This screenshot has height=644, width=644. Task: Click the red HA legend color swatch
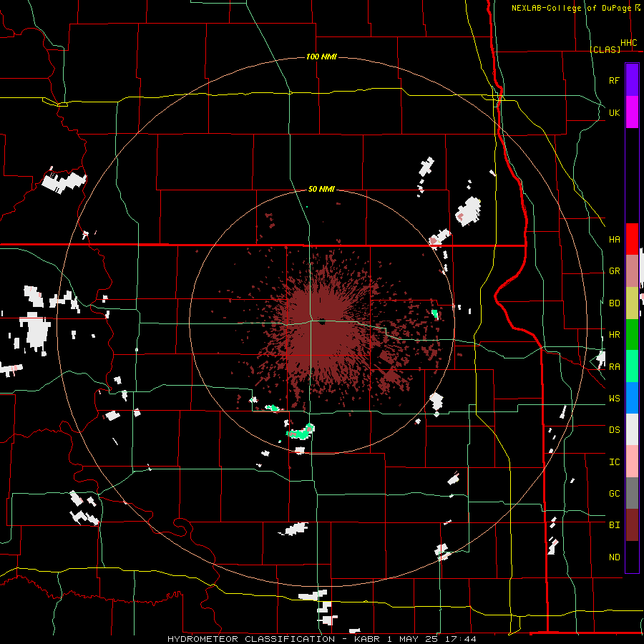632,239
